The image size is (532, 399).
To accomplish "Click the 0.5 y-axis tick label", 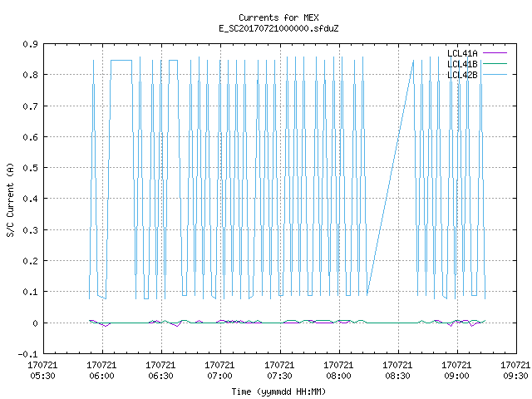I will click(30, 168).
